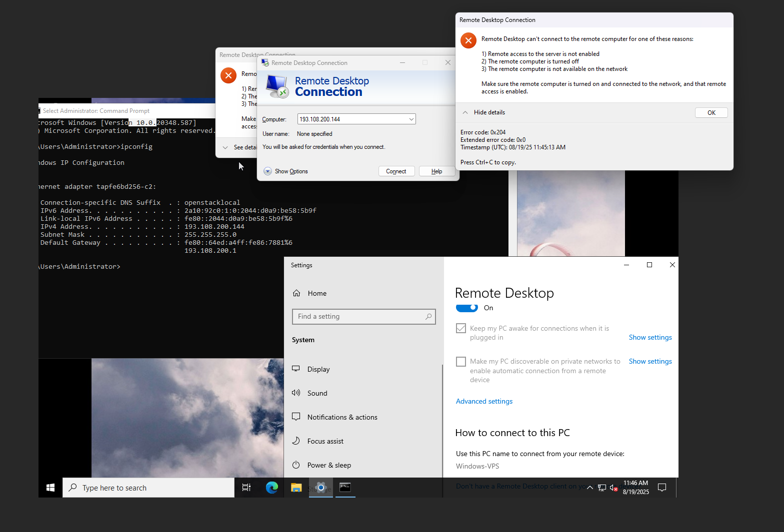
Task: Click the muted volume tray icon
Action: point(614,488)
